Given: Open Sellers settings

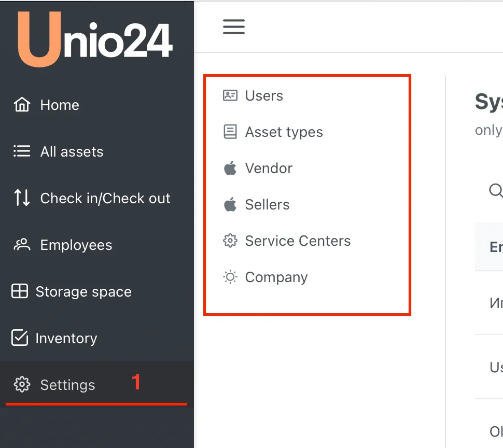Looking at the screenshot, I should pyautogui.click(x=267, y=204).
